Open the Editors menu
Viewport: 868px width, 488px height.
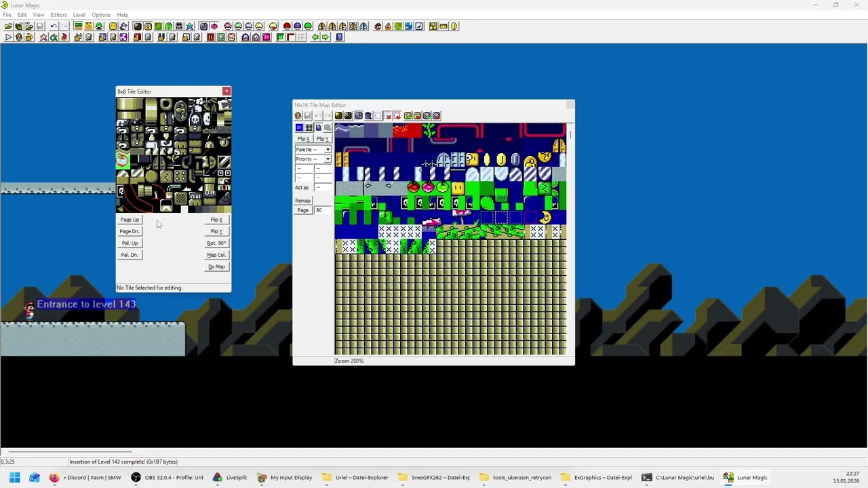click(58, 14)
